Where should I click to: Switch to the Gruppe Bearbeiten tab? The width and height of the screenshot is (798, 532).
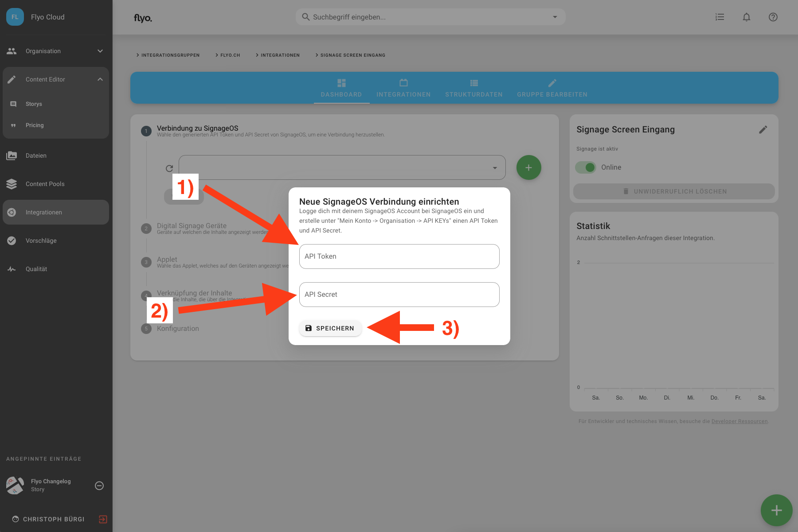tap(552, 89)
